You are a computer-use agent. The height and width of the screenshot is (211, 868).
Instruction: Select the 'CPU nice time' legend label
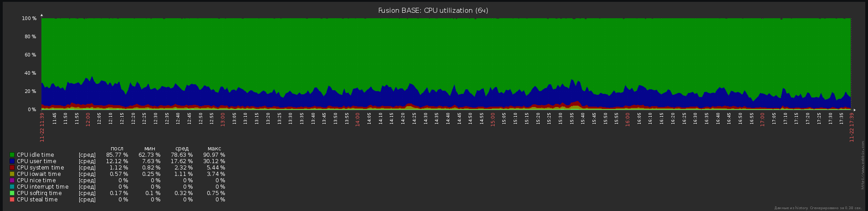click(36, 180)
